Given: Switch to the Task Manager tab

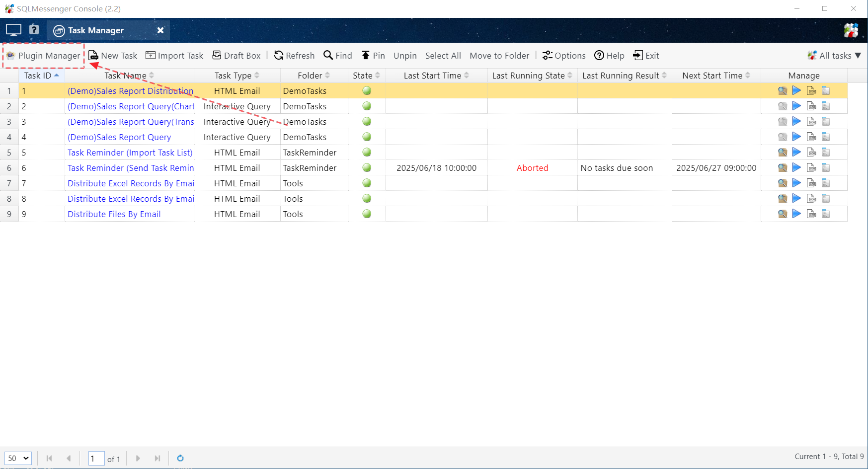Looking at the screenshot, I should tap(95, 30).
